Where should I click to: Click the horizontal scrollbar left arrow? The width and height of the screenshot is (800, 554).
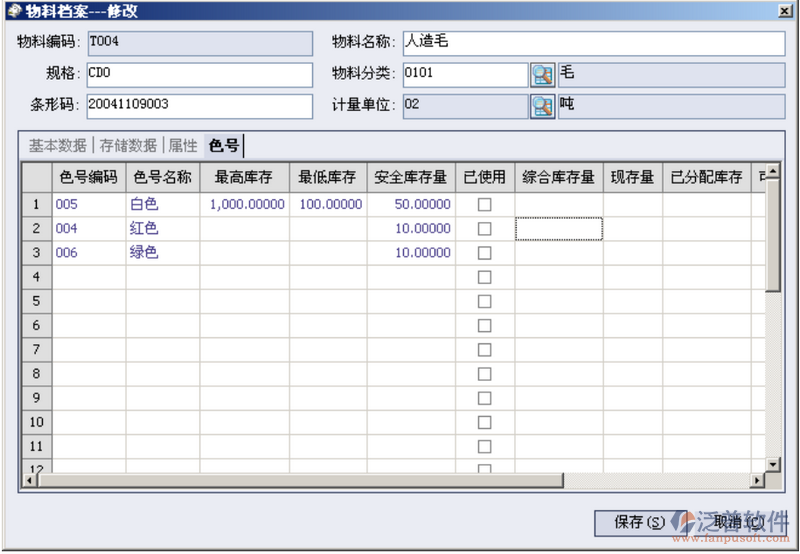pos(29,480)
